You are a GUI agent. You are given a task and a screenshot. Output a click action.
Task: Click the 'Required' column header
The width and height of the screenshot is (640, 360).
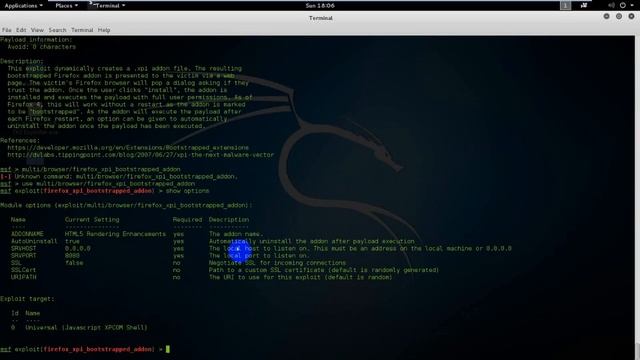187,220
